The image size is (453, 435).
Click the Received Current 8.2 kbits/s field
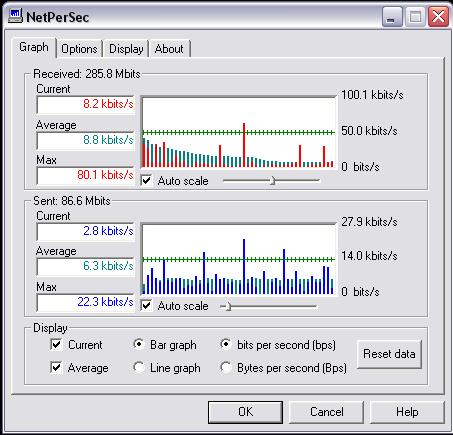point(85,104)
